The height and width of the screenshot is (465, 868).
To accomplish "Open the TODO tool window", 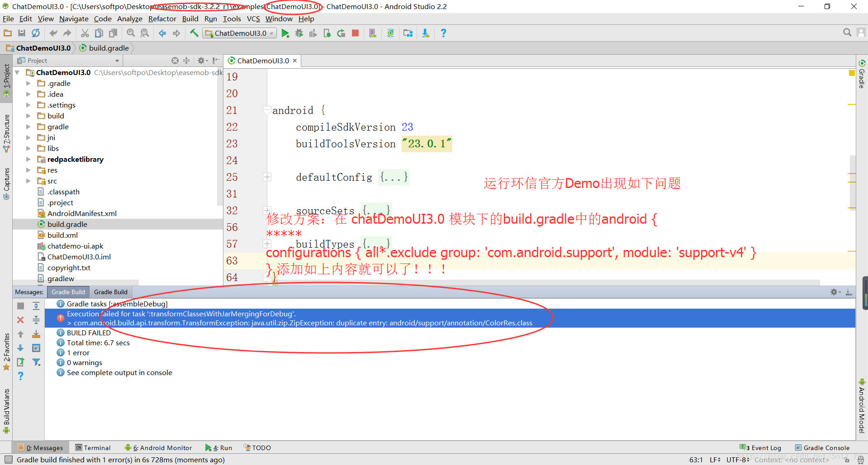I will point(257,448).
